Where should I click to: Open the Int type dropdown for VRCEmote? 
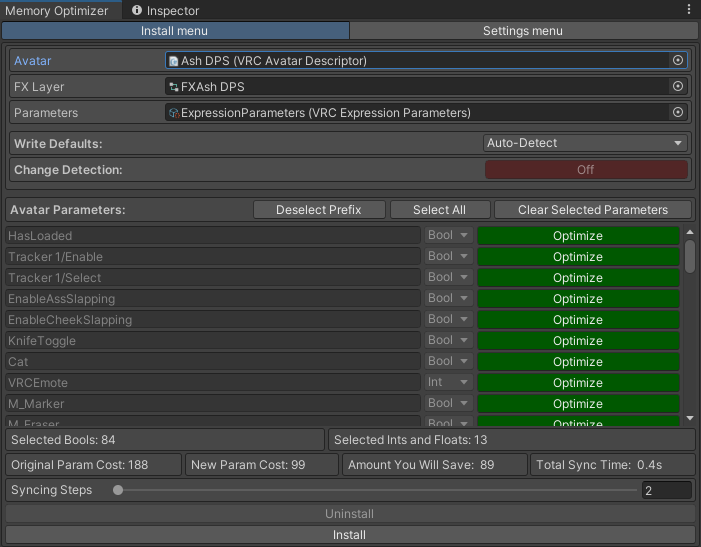(x=448, y=382)
